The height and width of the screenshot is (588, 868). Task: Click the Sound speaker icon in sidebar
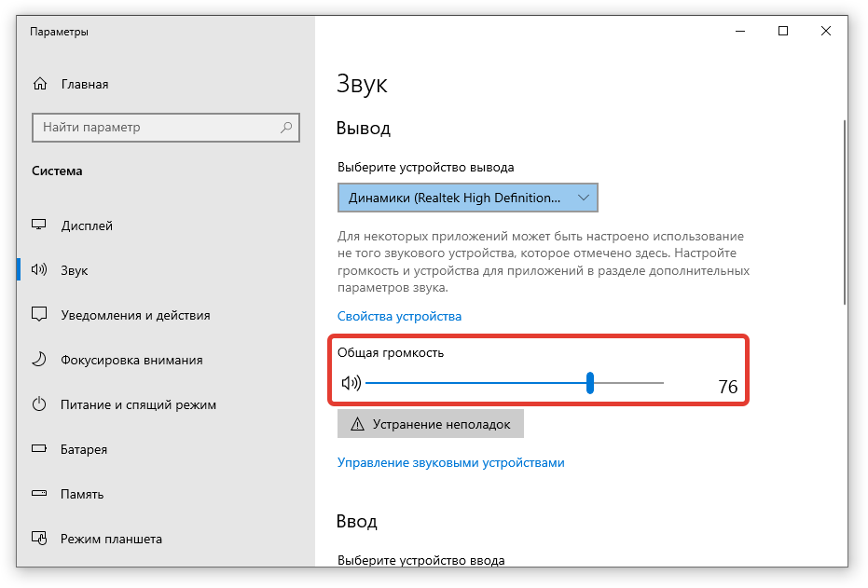pos(39,270)
